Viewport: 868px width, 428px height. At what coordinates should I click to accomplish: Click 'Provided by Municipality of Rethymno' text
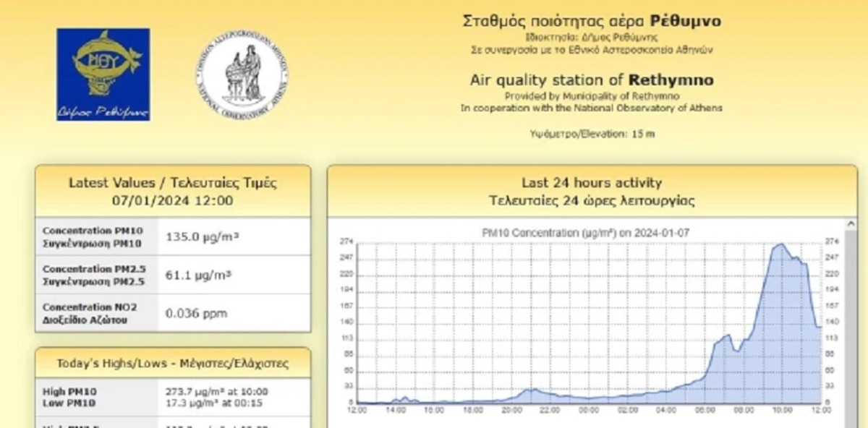(x=591, y=96)
